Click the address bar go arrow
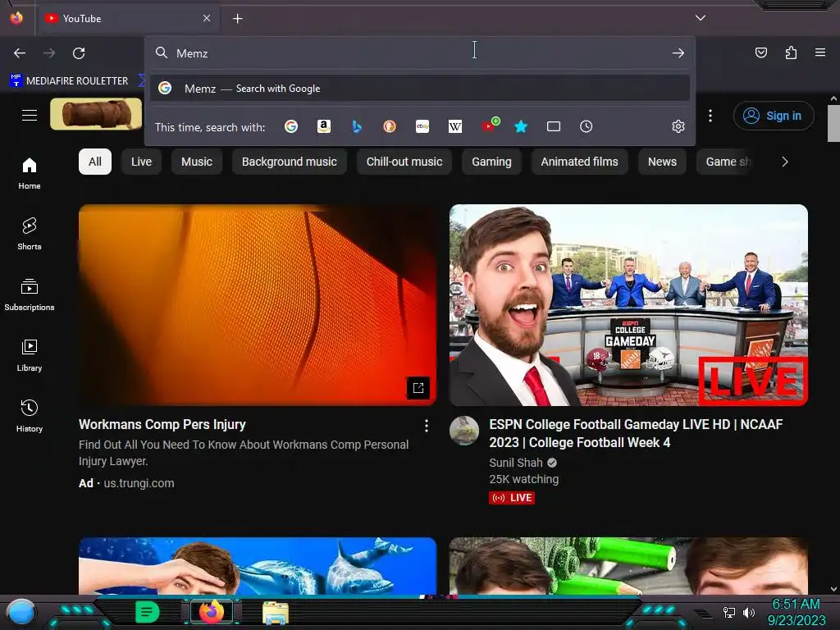 click(x=678, y=53)
